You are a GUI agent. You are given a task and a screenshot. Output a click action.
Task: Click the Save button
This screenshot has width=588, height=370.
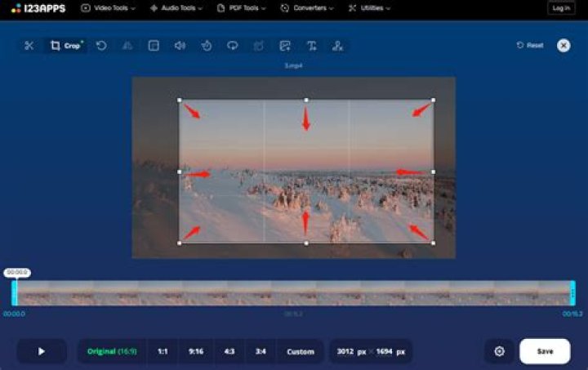pos(545,351)
